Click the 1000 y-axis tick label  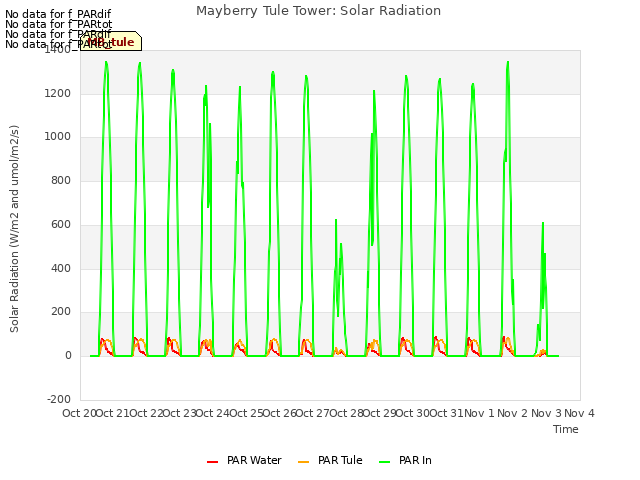(58, 136)
